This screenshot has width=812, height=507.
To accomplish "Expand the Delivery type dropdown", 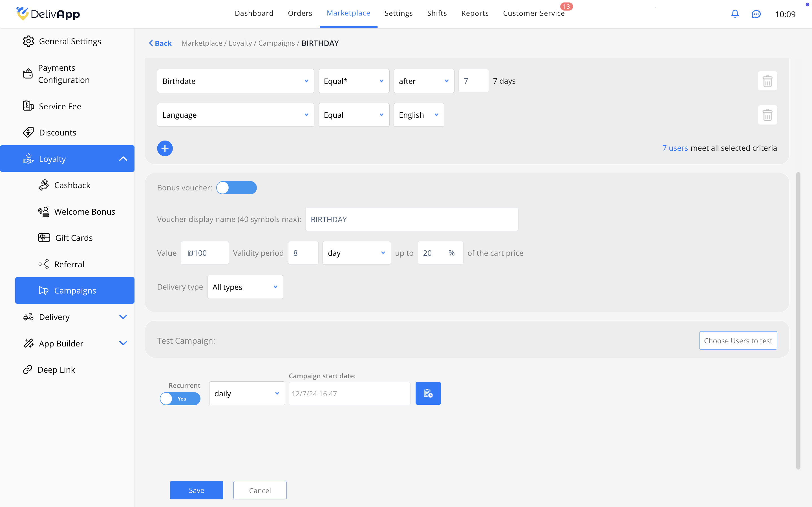I will point(245,287).
